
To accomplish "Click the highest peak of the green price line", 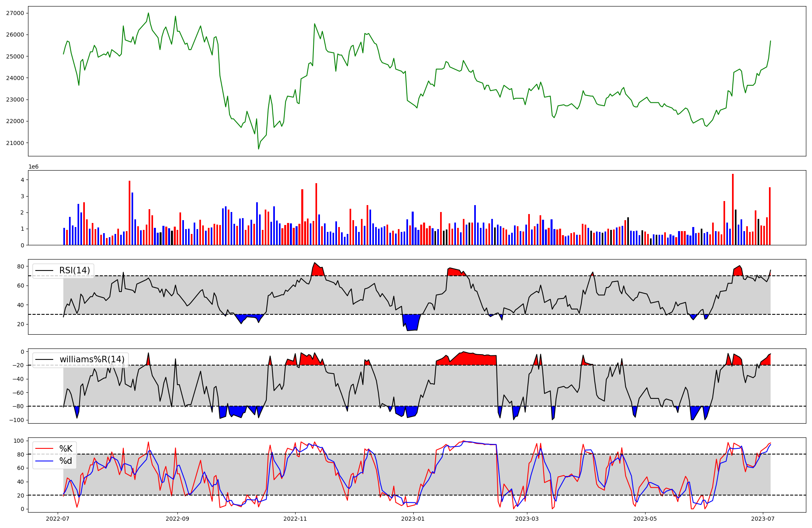I will 148,13.
